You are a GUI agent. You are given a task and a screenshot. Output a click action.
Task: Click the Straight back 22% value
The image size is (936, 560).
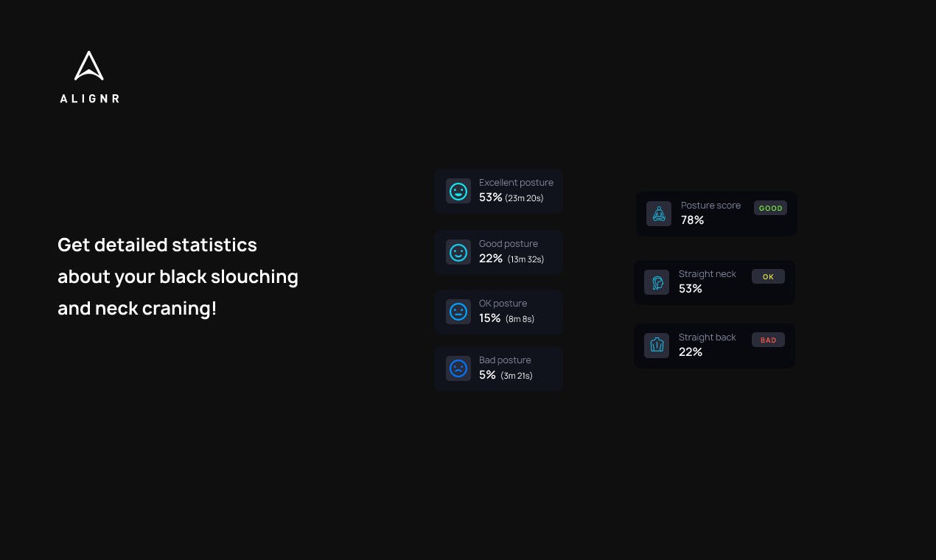click(x=691, y=352)
